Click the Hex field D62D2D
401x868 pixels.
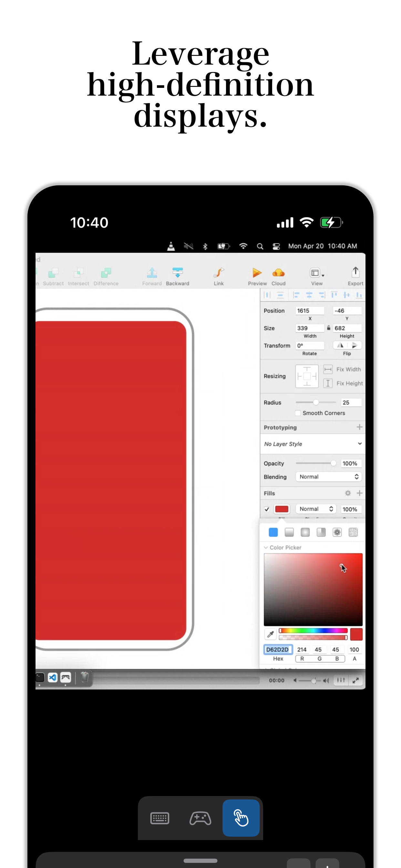tap(278, 649)
